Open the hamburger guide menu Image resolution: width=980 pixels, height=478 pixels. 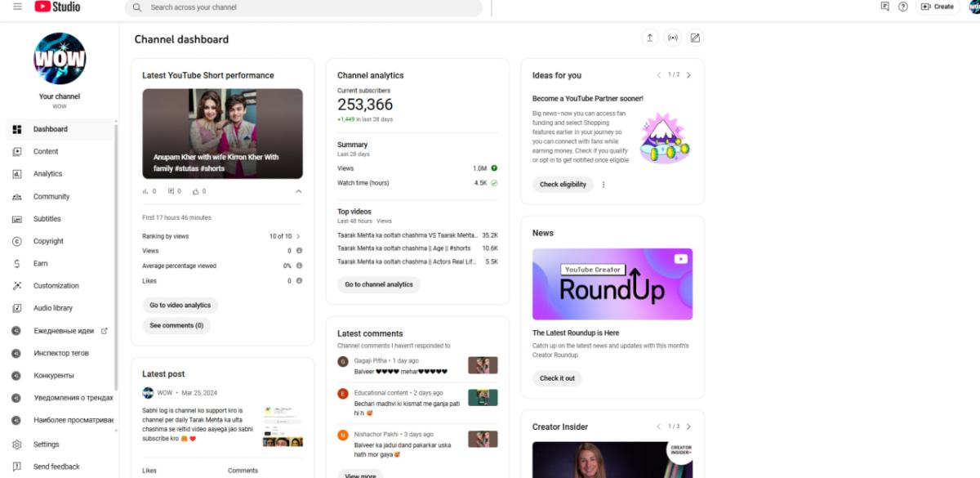tap(17, 7)
